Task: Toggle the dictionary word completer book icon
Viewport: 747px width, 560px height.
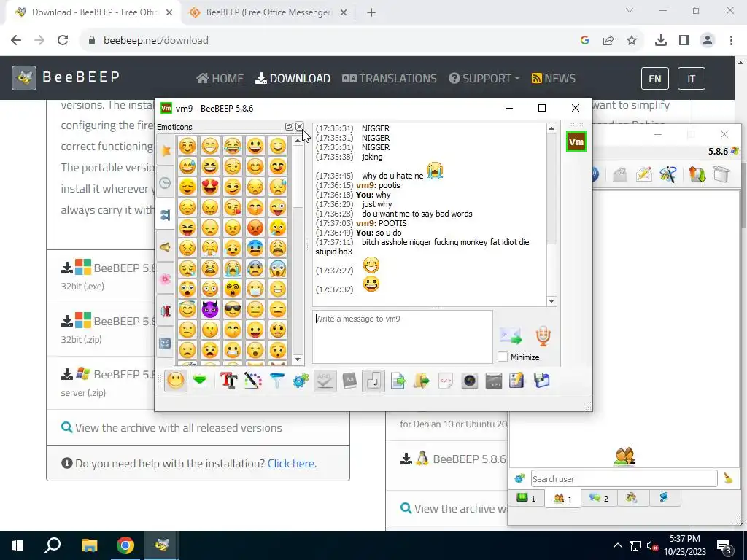Action: (x=349, y=381)
